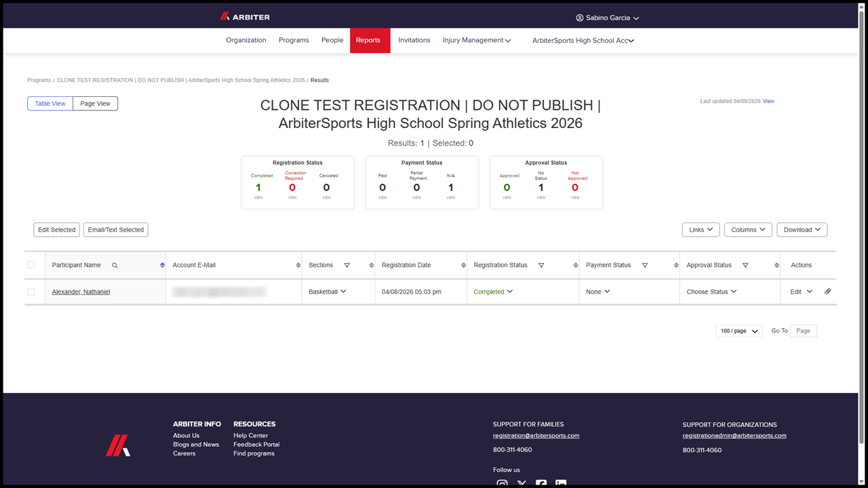Open the Sabino Garcia account dropdown
The image size is (868, 488).
[x=608, y=18]
